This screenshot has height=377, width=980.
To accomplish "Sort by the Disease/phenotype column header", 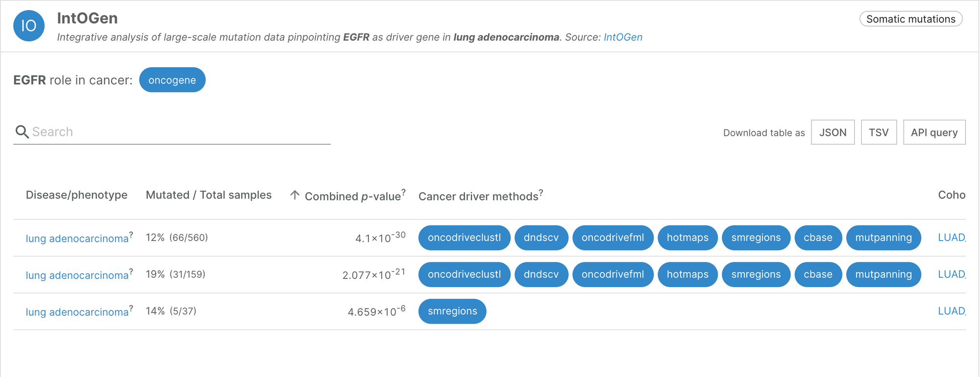I will tap(76, 195).
